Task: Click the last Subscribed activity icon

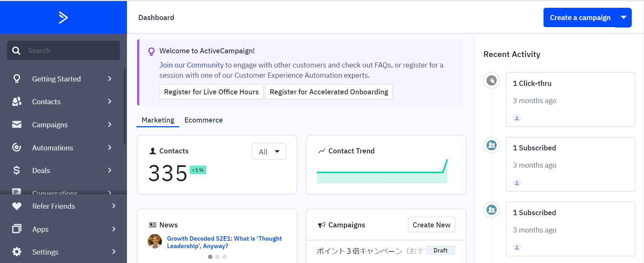Action: (x=492, y=210)
